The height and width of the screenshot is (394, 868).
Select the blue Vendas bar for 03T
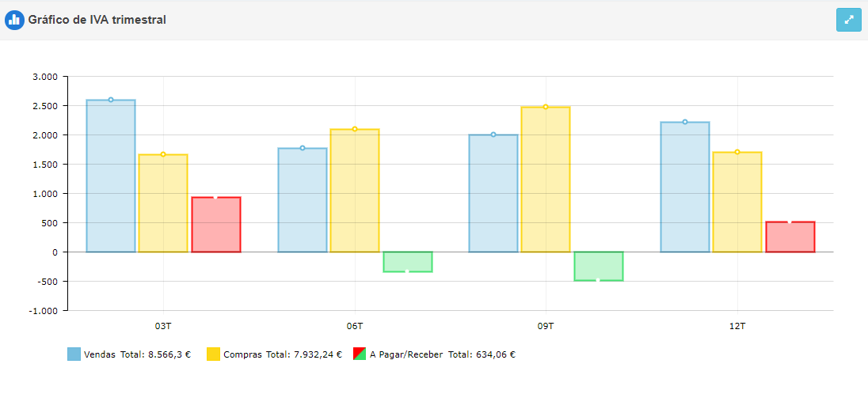tap(111, 176)
